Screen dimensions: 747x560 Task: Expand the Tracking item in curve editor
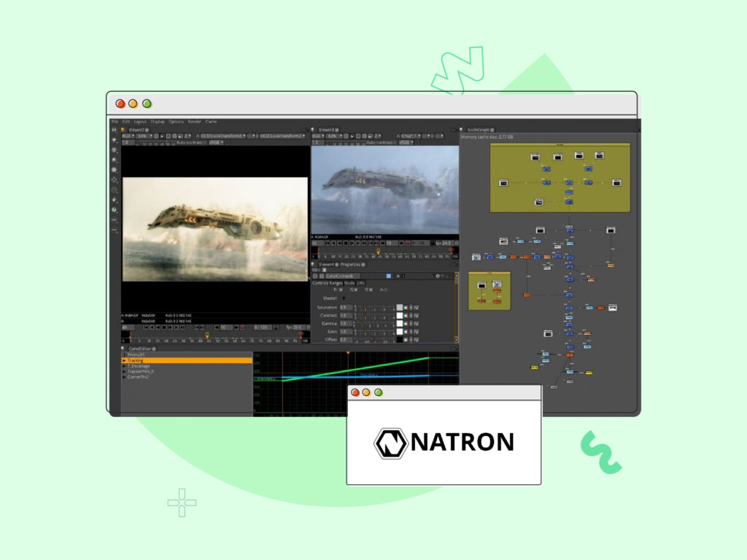coord(124,360)
